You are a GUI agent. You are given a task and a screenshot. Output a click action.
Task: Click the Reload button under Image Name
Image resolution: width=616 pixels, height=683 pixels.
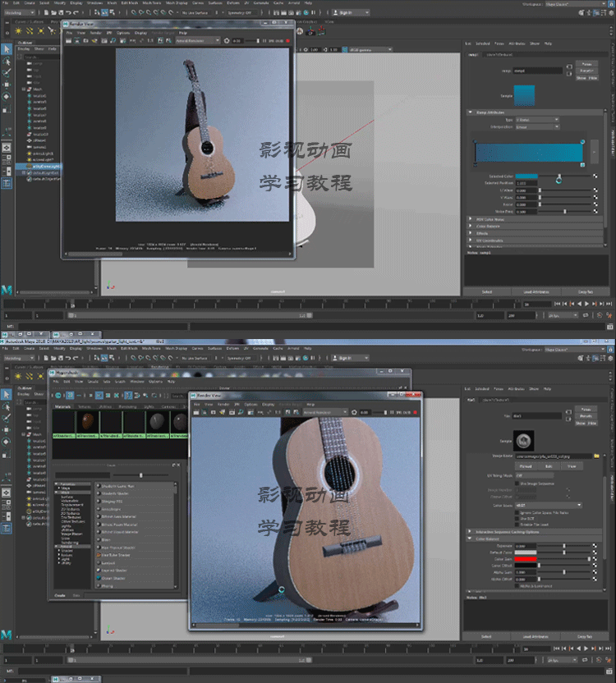point(526,466)
